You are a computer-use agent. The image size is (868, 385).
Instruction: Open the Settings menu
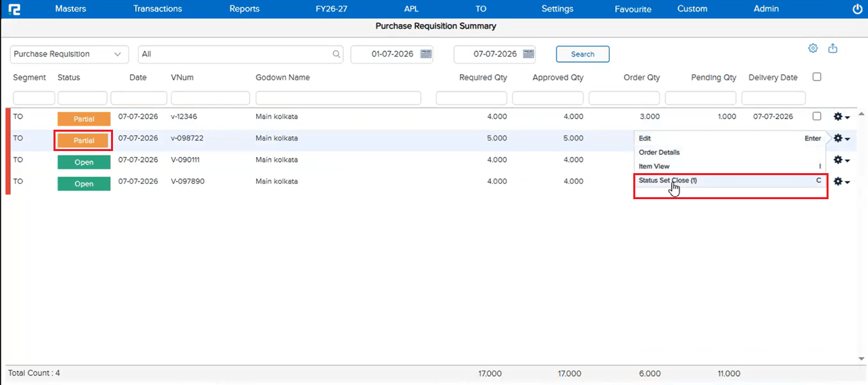point(557,9)
